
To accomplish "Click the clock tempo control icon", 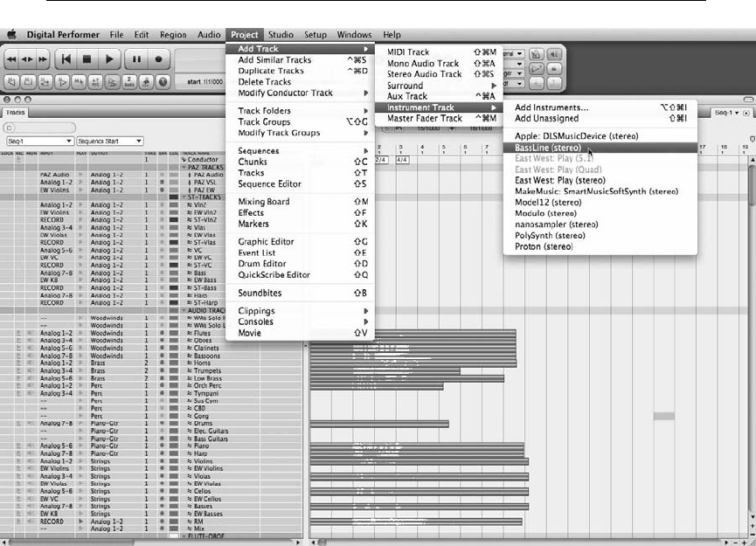I will 163,82.
